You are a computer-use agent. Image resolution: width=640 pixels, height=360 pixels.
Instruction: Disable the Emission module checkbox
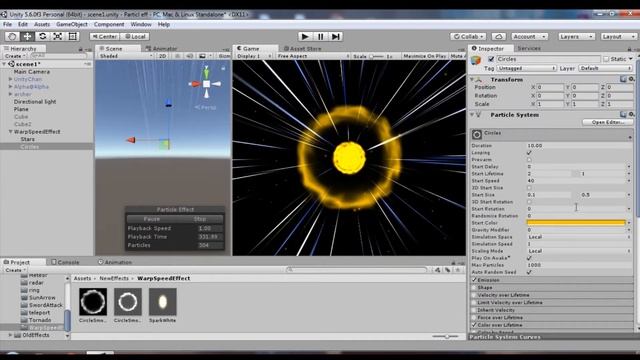pyautogui.click(x=474, y=280)
